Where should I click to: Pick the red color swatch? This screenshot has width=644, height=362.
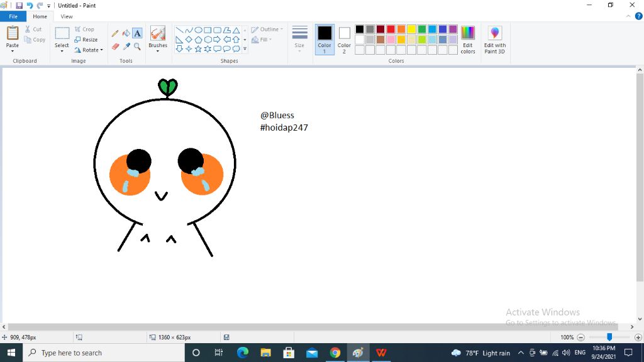(x=391, y=29)
